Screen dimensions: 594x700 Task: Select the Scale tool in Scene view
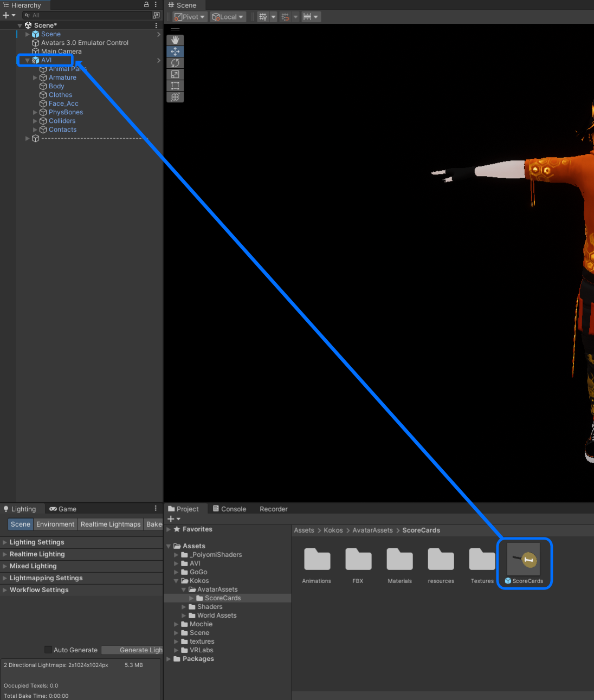coord(175,74)
